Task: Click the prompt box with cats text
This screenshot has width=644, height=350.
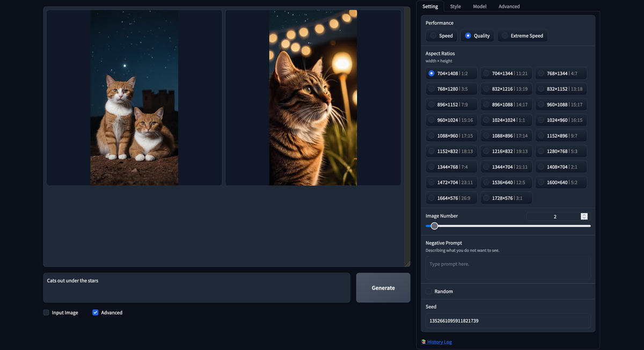Action: click(196, 288)
